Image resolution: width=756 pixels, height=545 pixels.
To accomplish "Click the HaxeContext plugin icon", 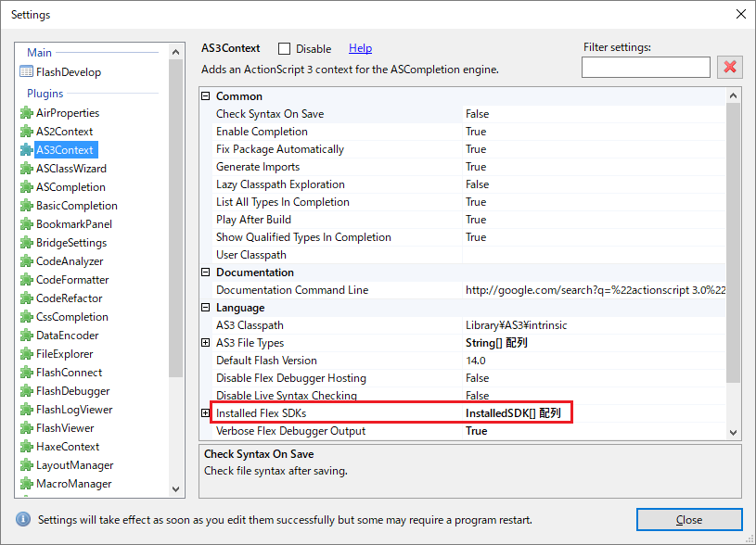I will pos(27,447).
